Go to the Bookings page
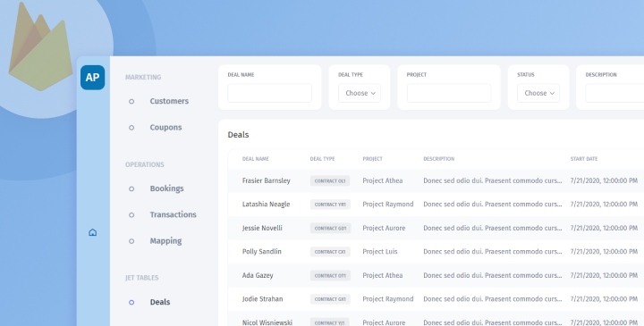The height and width of the screenshot is (326, 644). (166, 188)
